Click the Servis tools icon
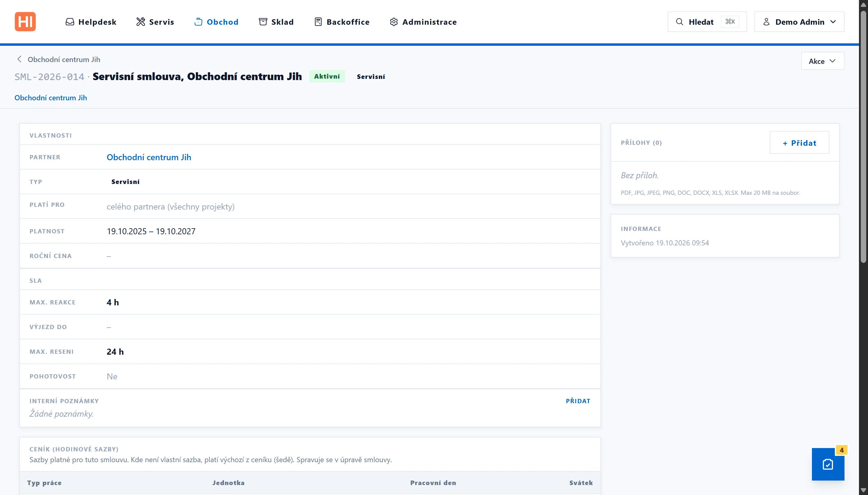The width and height of the screenshot is (868, 495). point(140,22)
